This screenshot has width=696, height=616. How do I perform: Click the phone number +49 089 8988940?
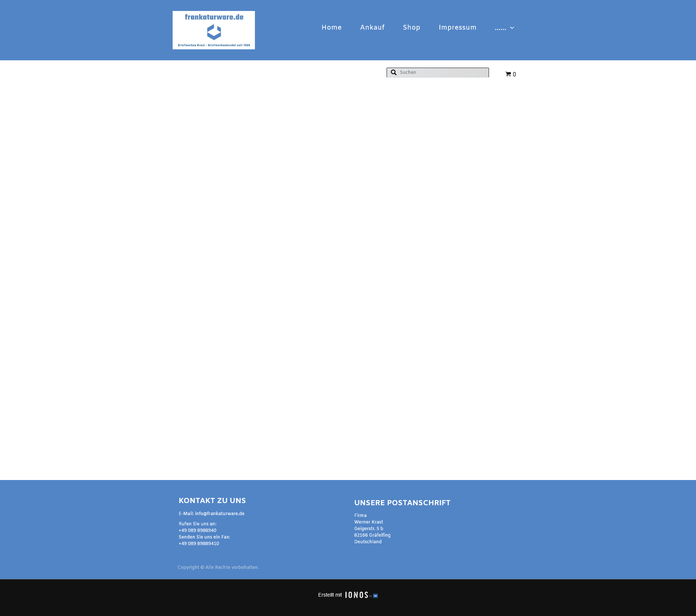(197, 530)
